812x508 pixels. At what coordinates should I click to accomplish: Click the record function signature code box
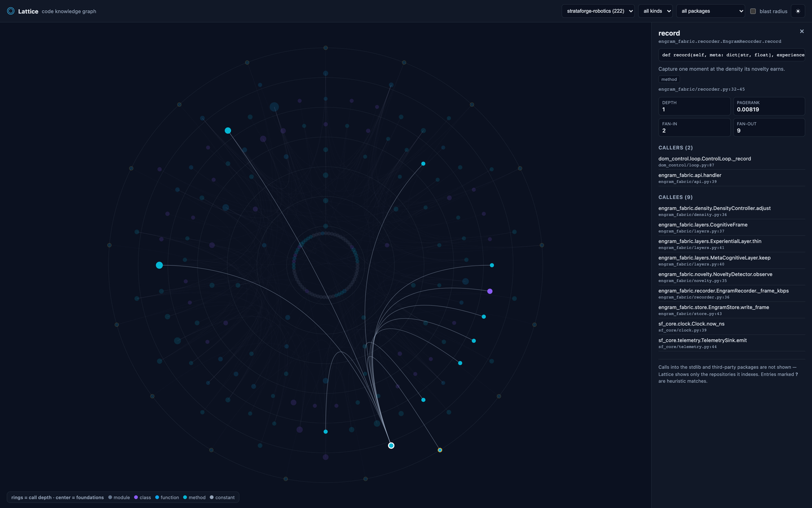pyautogui.click(x=731, y=55)
